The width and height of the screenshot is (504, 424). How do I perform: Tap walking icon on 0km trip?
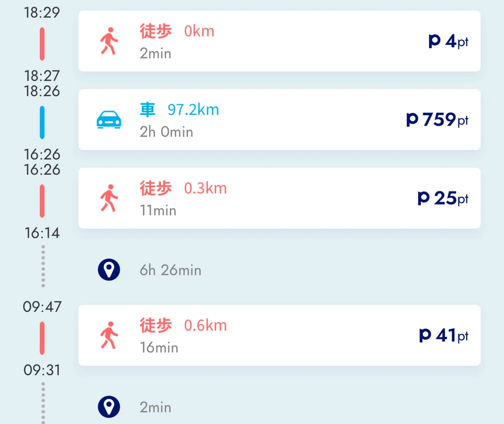pos(109,41)
